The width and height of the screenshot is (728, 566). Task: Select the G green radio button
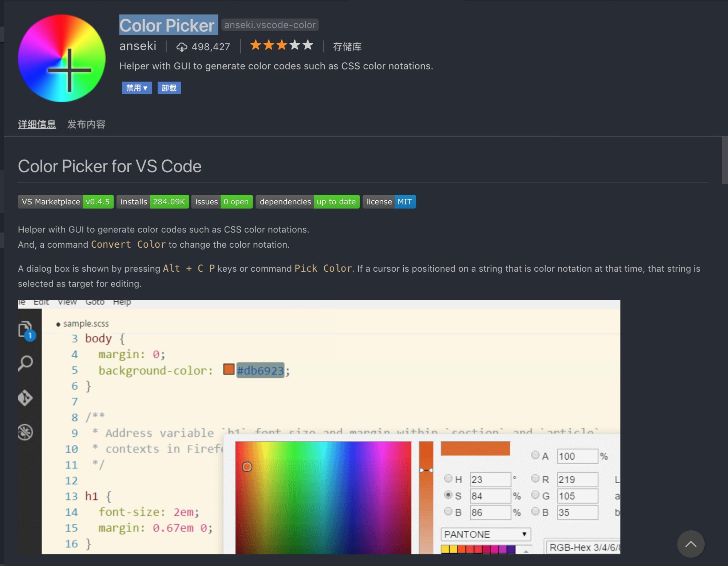pos(535,495)
